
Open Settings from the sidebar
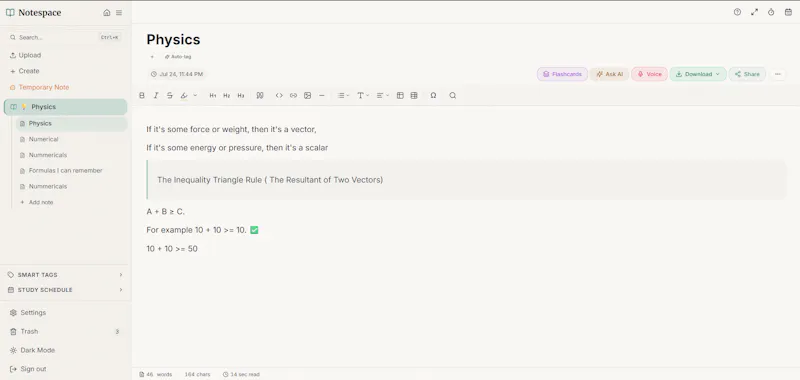(28, 313)
